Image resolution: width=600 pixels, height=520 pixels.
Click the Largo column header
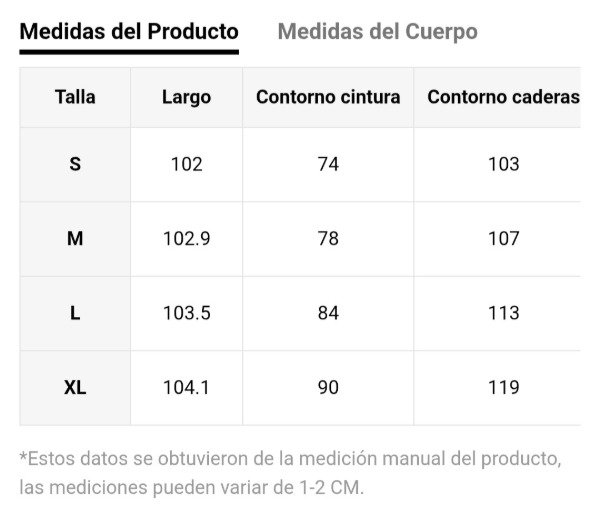click(186, 97)
